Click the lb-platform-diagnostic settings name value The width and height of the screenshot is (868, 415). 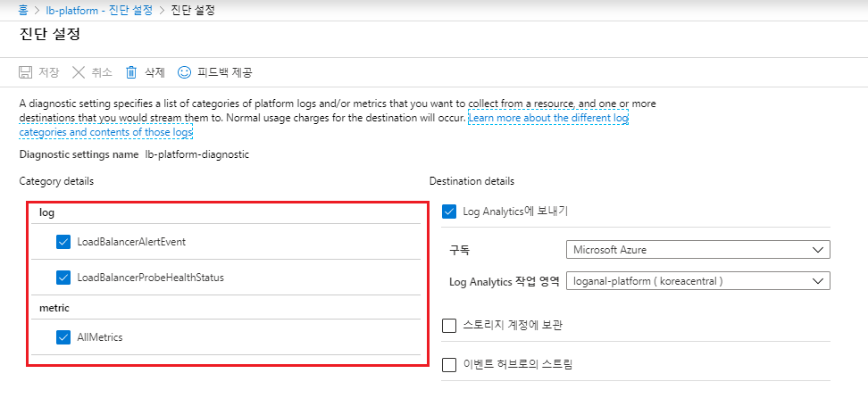pos(197,154)
